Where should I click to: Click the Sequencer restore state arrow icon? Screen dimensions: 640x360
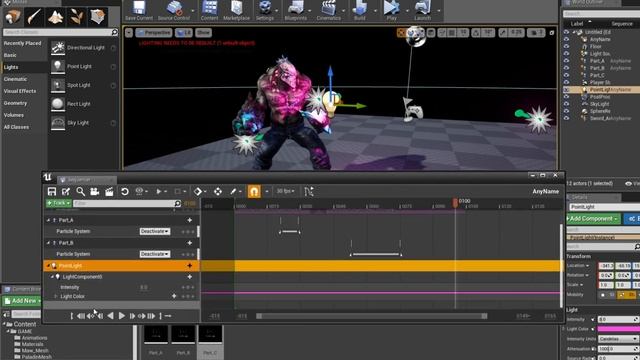124,191
